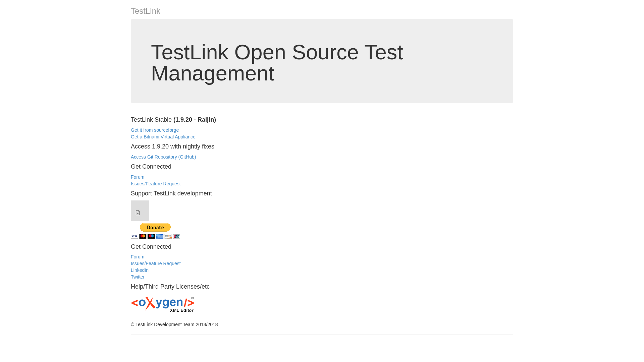This screenshot has width=644, height=362.
Task: Click the bottom Issues/Feature Request link
Action: point(156,263)
